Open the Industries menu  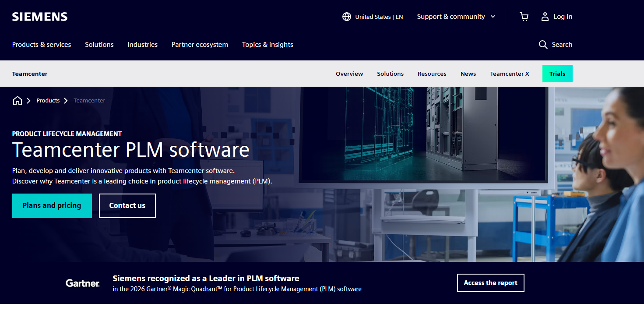coord(143,45)
